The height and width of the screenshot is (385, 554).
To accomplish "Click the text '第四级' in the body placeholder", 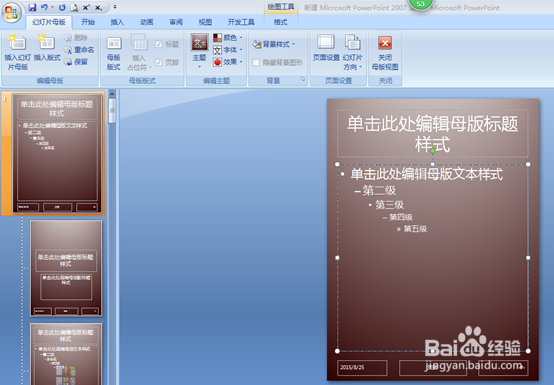I will tap(401, 217).
